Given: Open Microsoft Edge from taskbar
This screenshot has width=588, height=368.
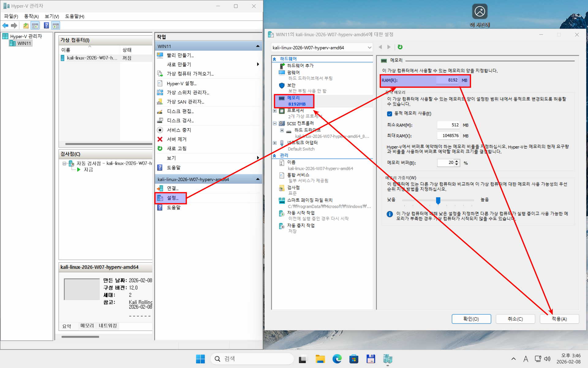Looking at the screenshot, I should coord(337,359).
